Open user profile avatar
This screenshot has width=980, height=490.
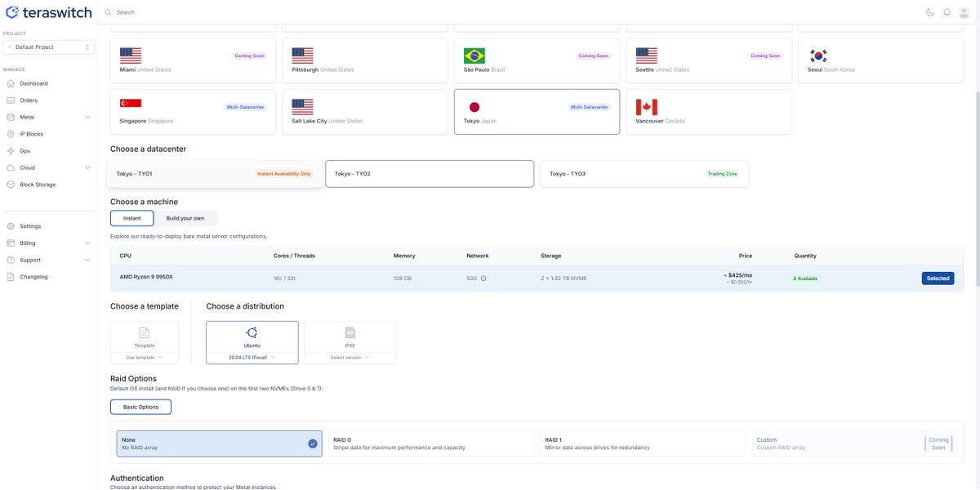click(x=964, y=12)
